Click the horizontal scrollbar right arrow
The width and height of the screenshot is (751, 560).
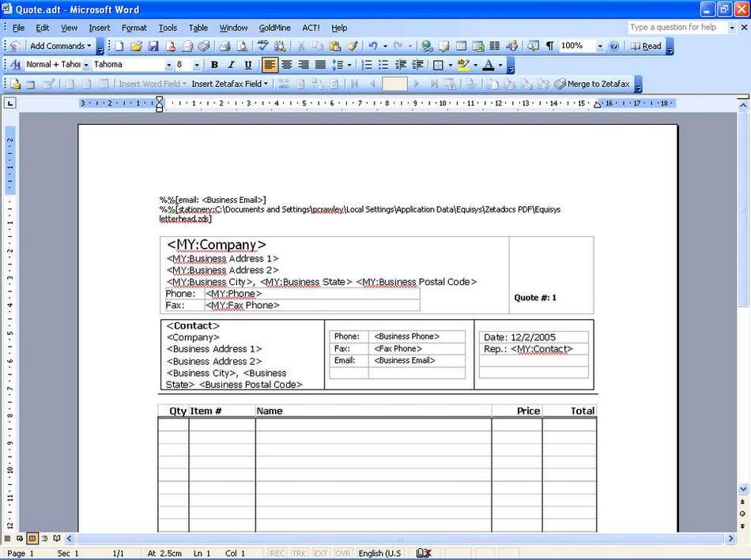[731, 539]
